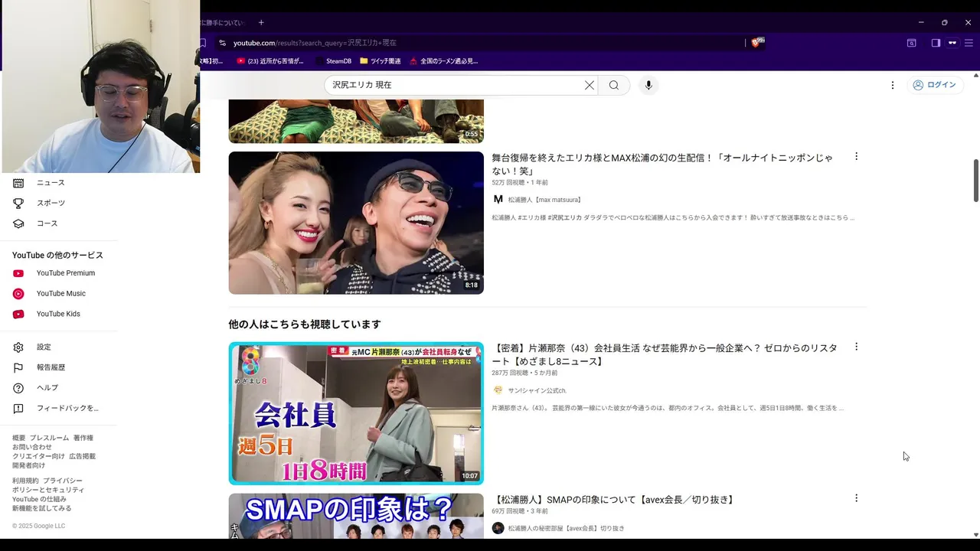Image resolution: width=980 pixels, height=551 pixels.
Task: Open サンシャイン公式ch. channel avatar
Action: coord(498,390)
